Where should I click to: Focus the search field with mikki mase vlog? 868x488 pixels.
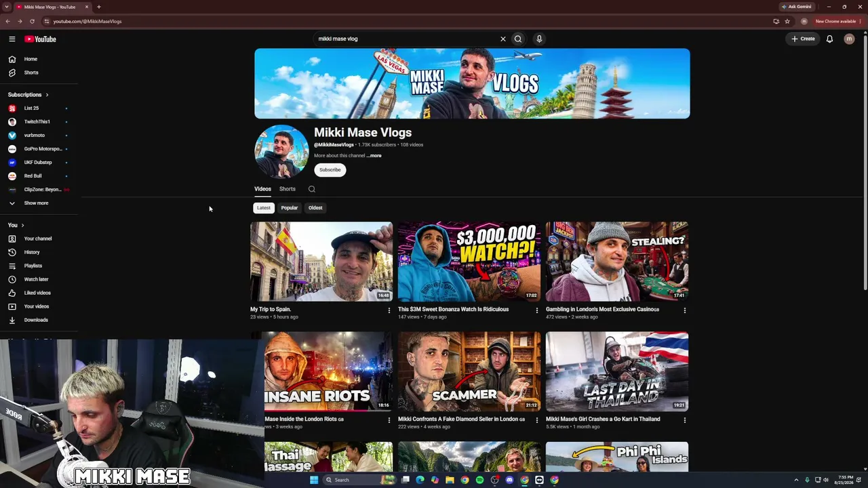pyautogui.click(x=406, y=39)
